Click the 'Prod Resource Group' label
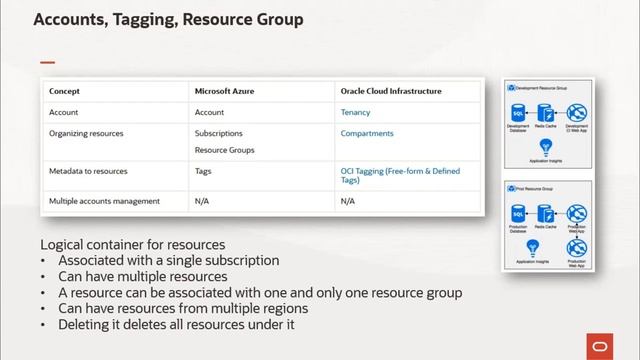The image size is (640, 360). point(534,189)
